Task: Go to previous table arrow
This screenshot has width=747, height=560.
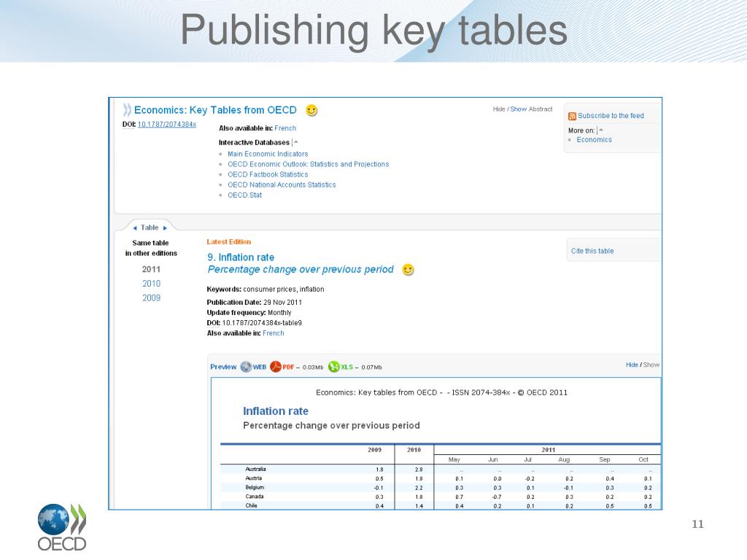Action: (x=135, y=228)
